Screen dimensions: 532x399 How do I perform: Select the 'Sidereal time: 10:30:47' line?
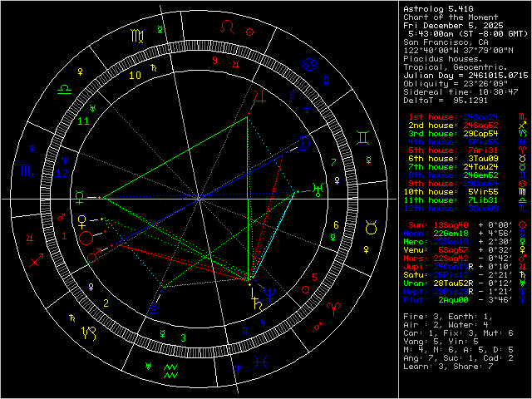coord(461,92)
